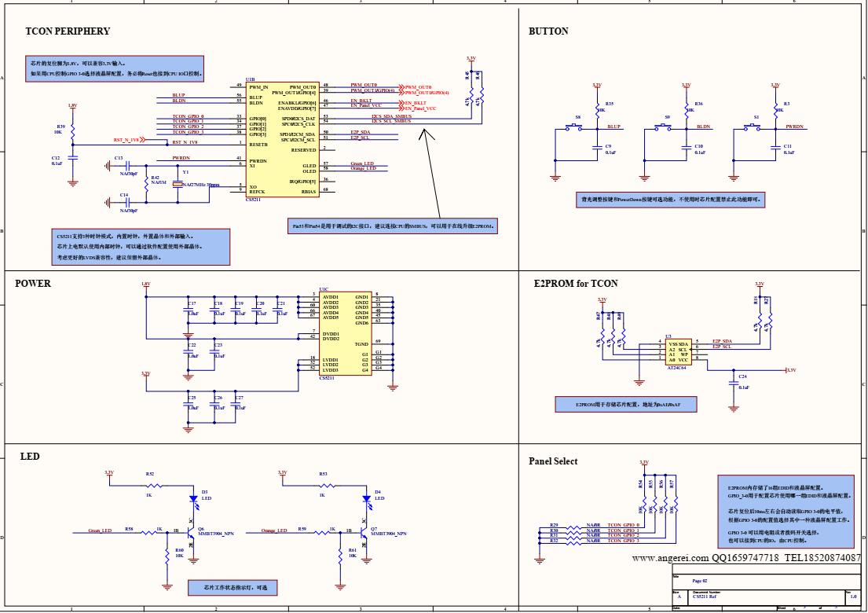Select the blue note under BUTTON circuits

[x=670, y=200]
